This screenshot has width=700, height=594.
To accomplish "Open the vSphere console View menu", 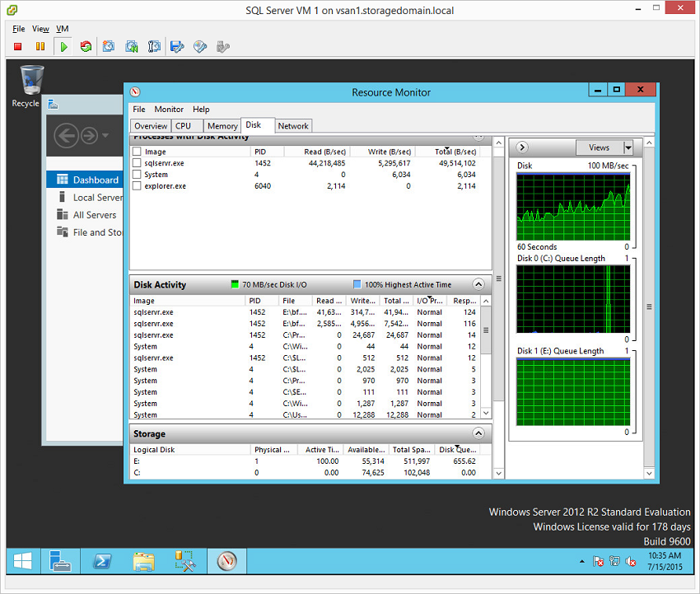I will 40,29.
